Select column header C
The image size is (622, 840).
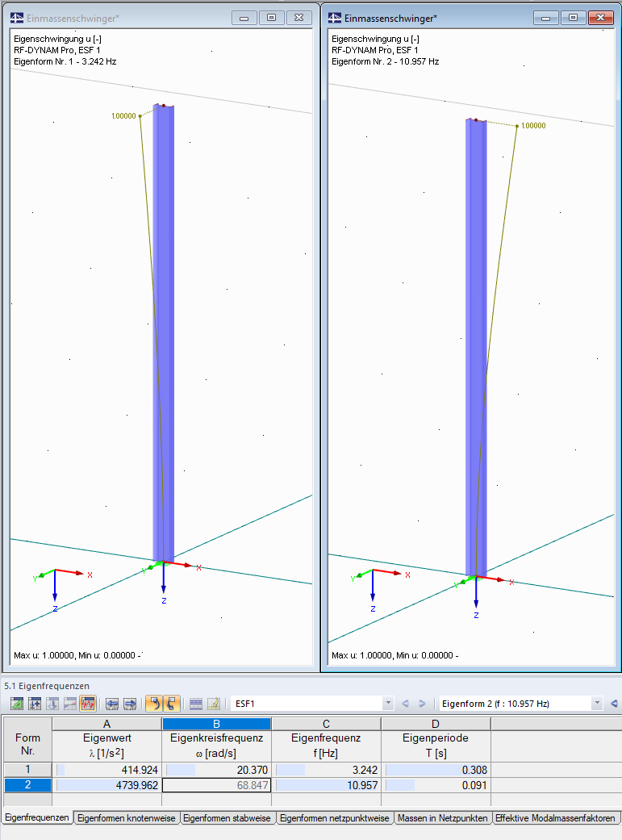tap(326, 724)
